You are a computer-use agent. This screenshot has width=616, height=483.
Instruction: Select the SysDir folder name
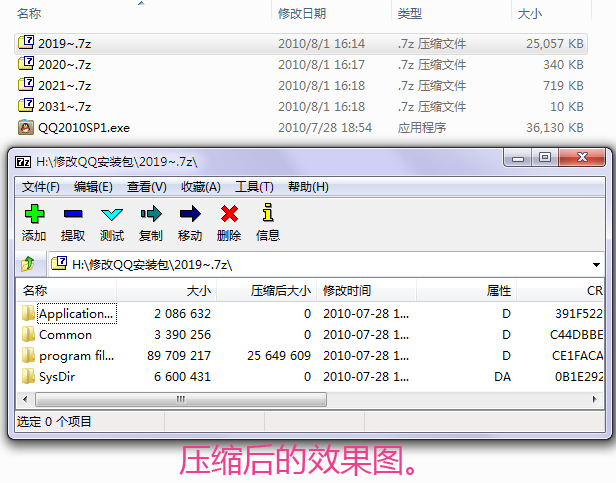57,376
